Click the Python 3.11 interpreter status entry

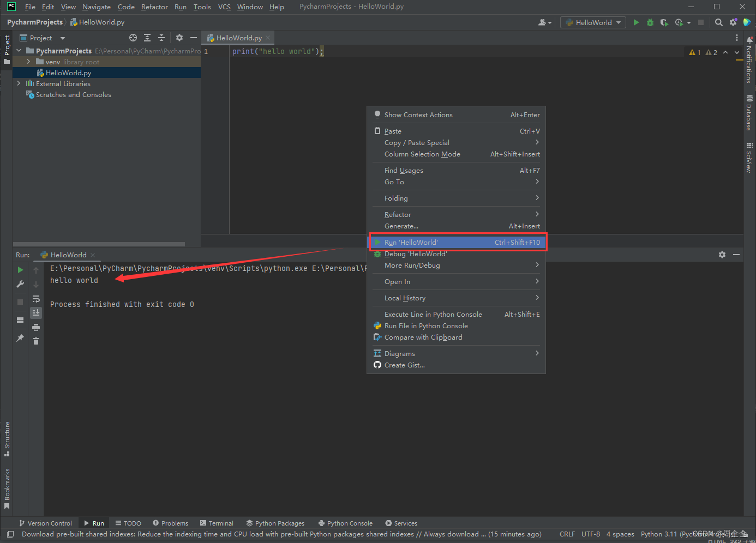tap(688, 534)
